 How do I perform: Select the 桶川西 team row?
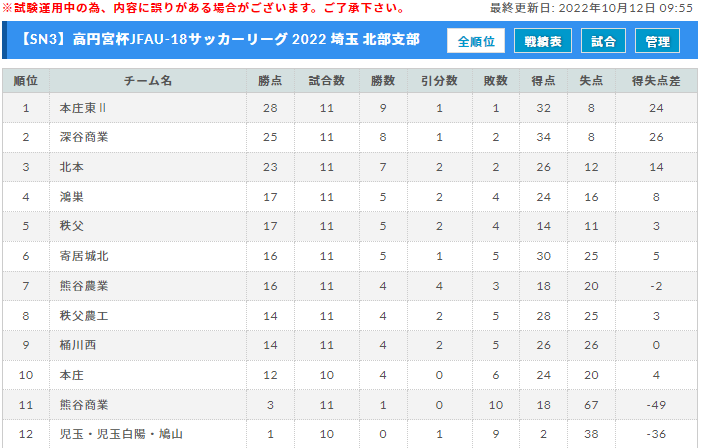(350, 345)
